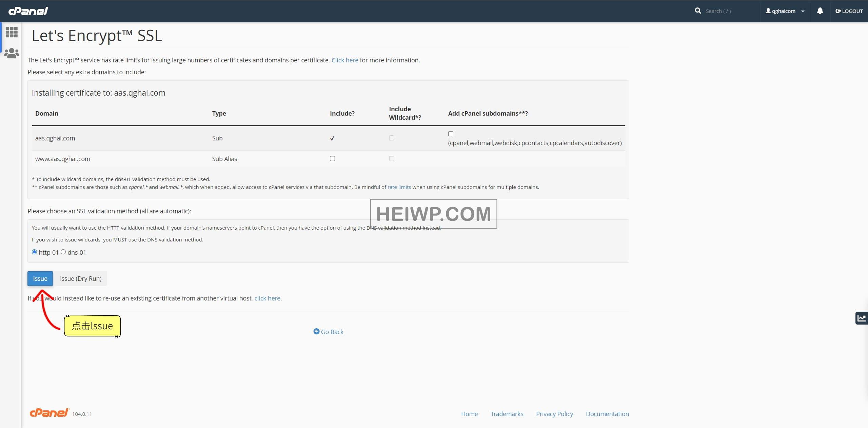Click the statistics chart icon at right edge
The image size is (868, 428).
tap(862, 318)
